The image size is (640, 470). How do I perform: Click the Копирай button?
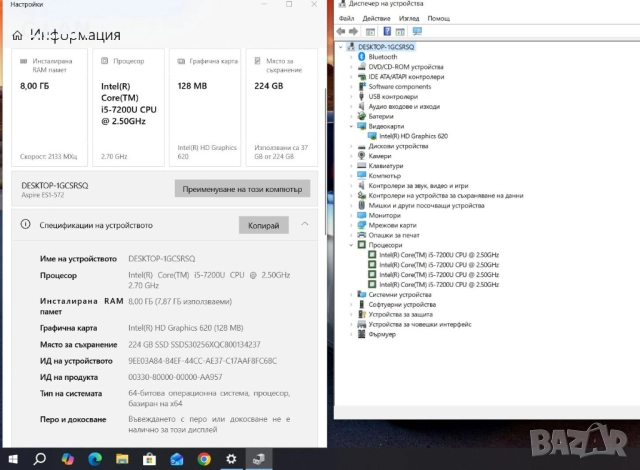click(264, 225)
